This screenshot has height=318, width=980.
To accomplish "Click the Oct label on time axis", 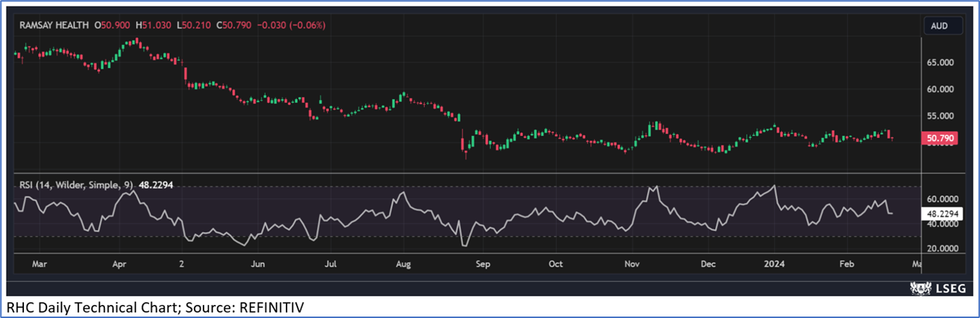I will [x=555, y=265].
